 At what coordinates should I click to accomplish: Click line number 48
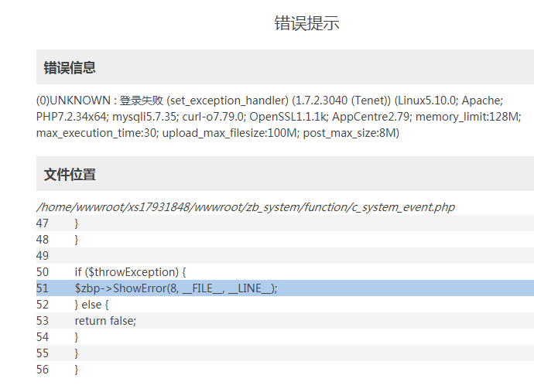[x=43, y=240]
